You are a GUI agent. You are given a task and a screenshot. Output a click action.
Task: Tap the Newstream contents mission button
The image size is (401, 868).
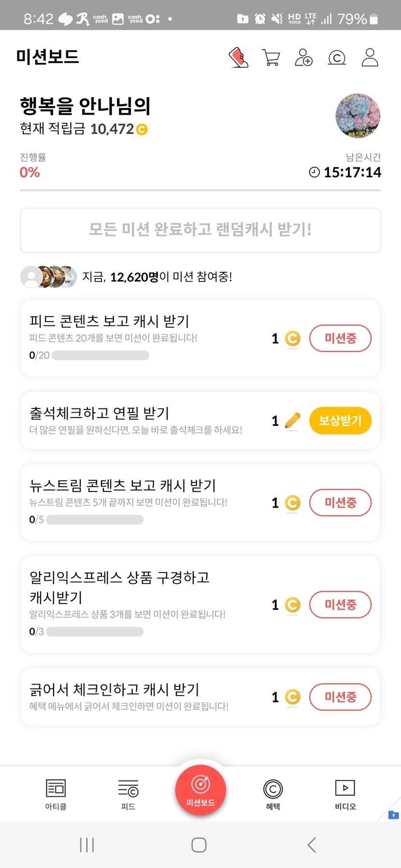tap(340, 503)
